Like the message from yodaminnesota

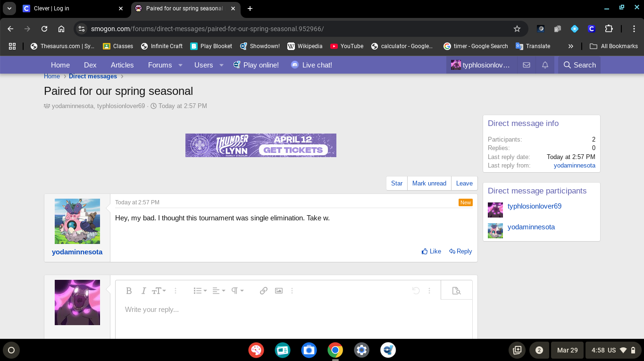(x=431, y=252)
